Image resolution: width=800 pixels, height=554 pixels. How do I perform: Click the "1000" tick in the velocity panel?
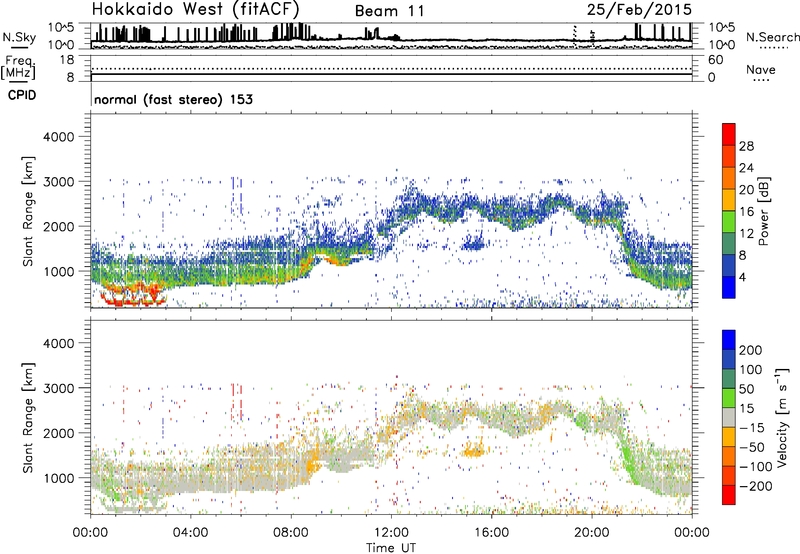point(58,478)
